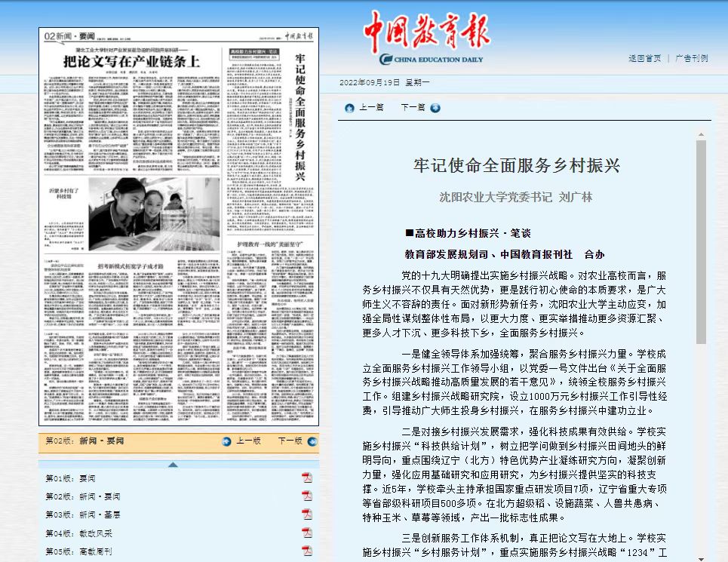Viewport: 728px width, 562px height.
Task: Download PDF for 第05版 高教周刊
Action: [x=307, y=551]
